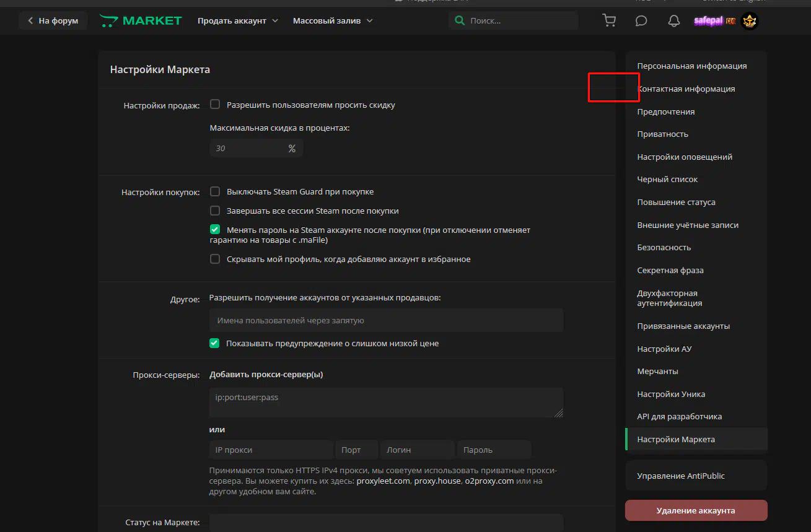Open proxyleet.com link
The width and height of the screenshot is (811, 532).
point(383,481)
